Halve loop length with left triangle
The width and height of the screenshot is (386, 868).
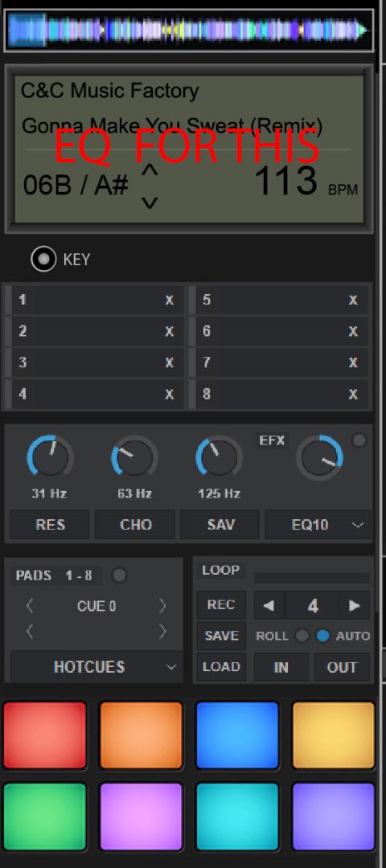click(269, 605)
